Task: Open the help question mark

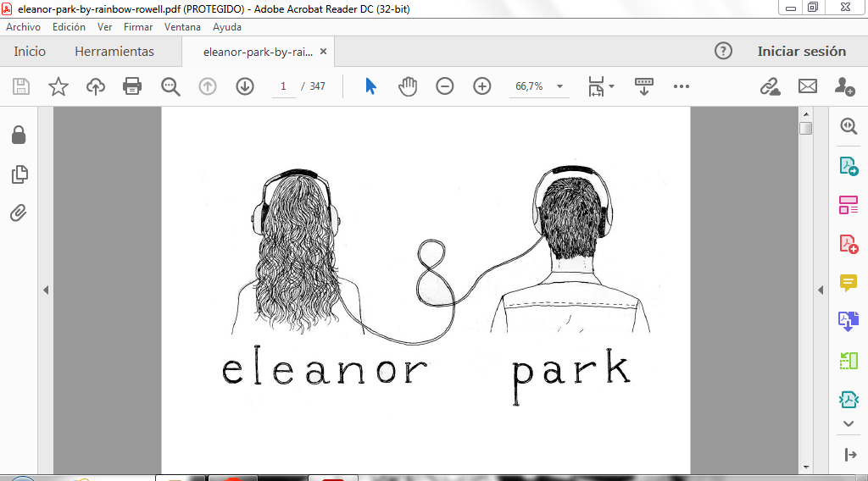Action: (x=723, y=51)
